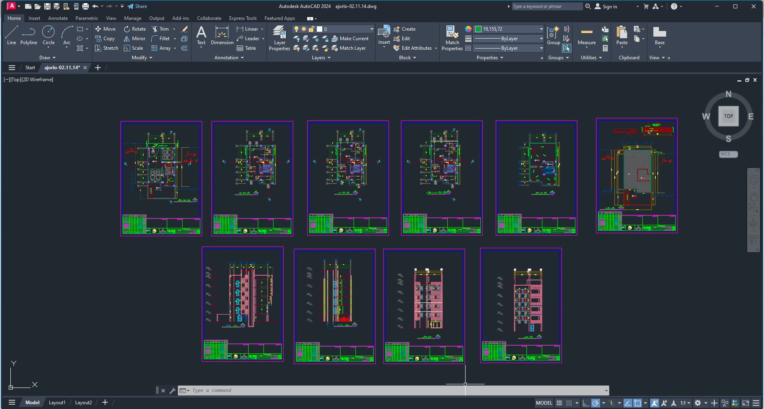764x409 pixels.
Task: Toggle object snap in status bar
Action: point(637,403)
